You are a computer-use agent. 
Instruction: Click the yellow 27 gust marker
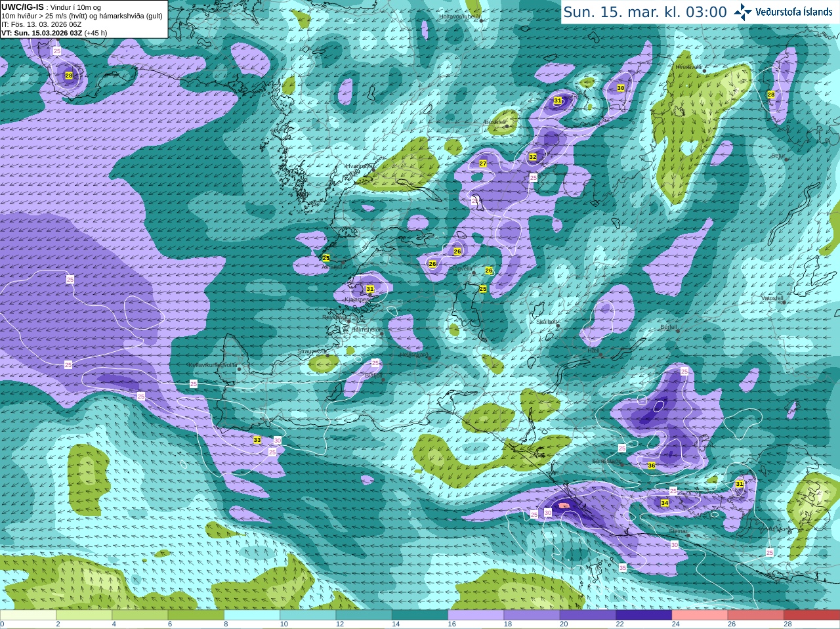tap(483, 163)
